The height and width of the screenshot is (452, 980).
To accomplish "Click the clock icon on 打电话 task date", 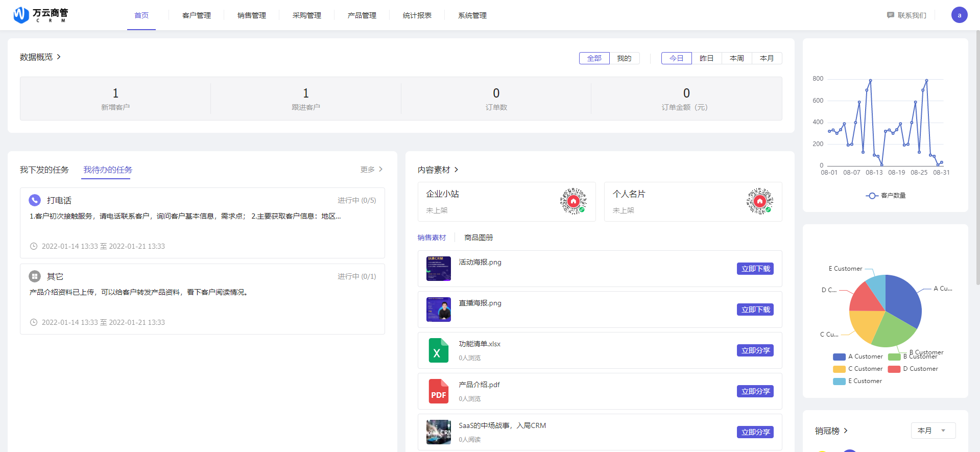I will pyautogui.click(x=34, y=246).
